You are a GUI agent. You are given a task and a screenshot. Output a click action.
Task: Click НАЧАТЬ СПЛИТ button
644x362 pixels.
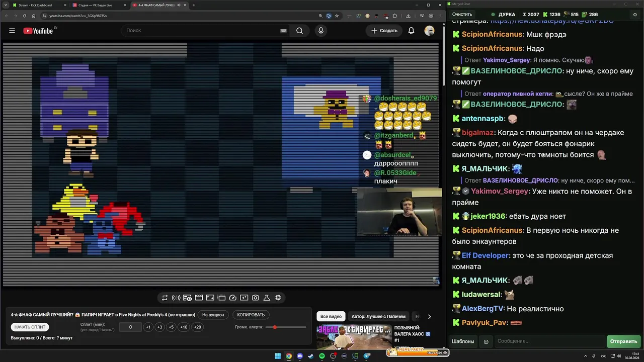click(x=30, y=327)
